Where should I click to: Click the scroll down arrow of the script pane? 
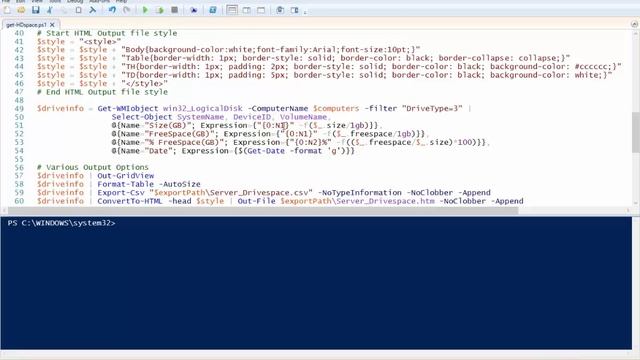tap(636, 203)
